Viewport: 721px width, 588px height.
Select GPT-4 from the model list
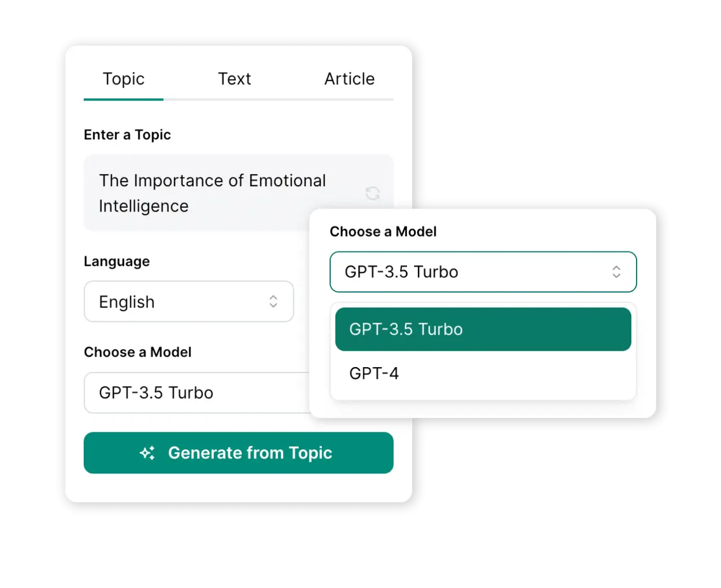coord(374,373)
